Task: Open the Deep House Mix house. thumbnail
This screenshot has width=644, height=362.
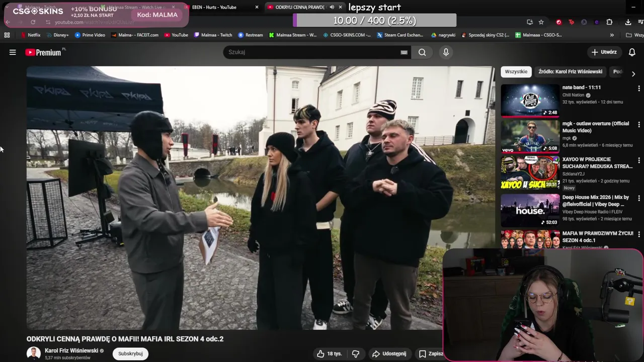Action: click(530, 210)
